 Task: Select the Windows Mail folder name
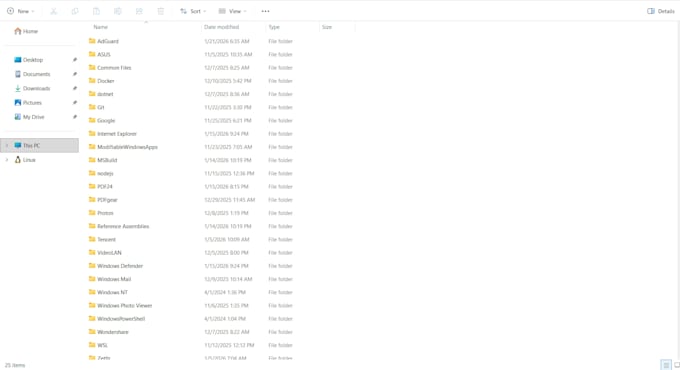click(x=114, y=279)
